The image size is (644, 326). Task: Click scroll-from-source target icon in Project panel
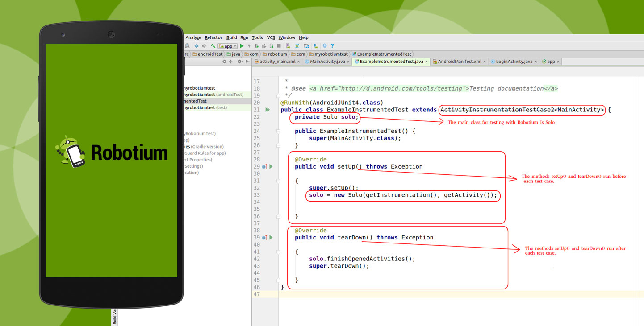(224, 62)
